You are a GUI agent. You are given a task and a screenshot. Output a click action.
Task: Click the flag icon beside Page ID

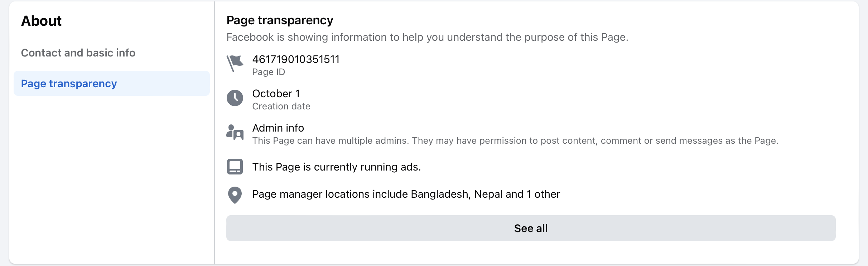coord(235,63)
